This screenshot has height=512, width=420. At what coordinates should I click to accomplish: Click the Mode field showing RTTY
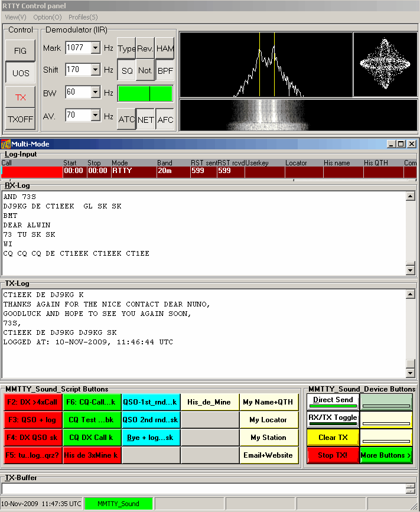click(x=134, y=172)
